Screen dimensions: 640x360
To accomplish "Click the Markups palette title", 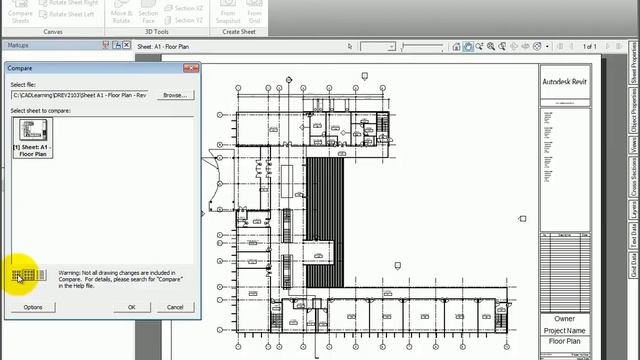I will tap(18, 45).
